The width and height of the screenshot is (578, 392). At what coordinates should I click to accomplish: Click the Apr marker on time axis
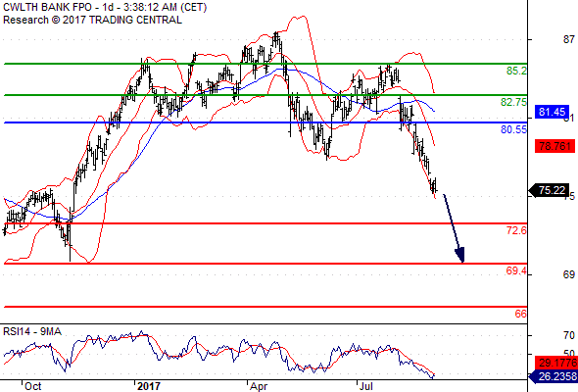tap(258, 386)
